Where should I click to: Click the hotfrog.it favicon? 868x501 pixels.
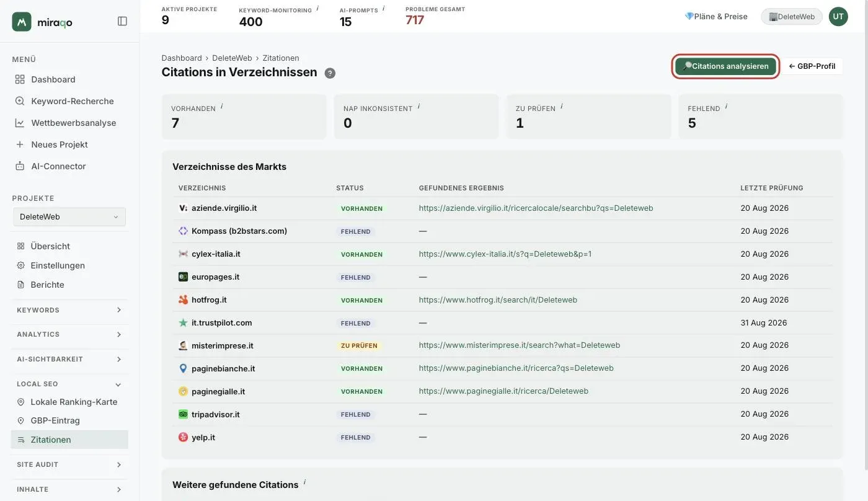[183, 300]
